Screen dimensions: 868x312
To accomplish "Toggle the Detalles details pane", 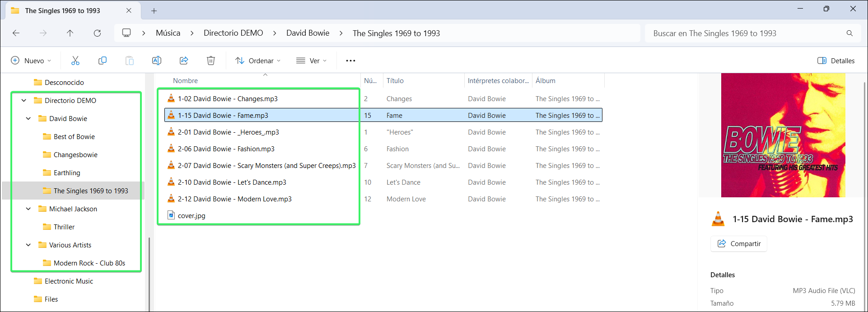I will click(836, 61).
